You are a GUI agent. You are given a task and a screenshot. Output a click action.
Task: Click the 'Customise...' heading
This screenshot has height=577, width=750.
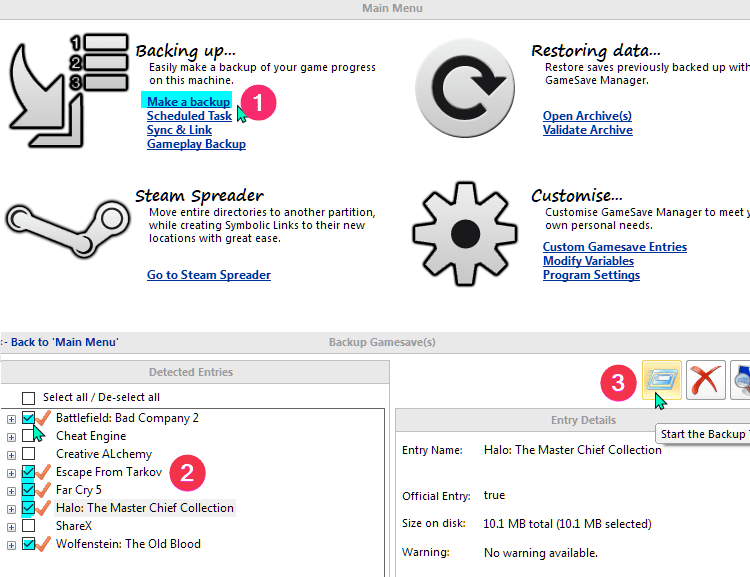(577, 195)
